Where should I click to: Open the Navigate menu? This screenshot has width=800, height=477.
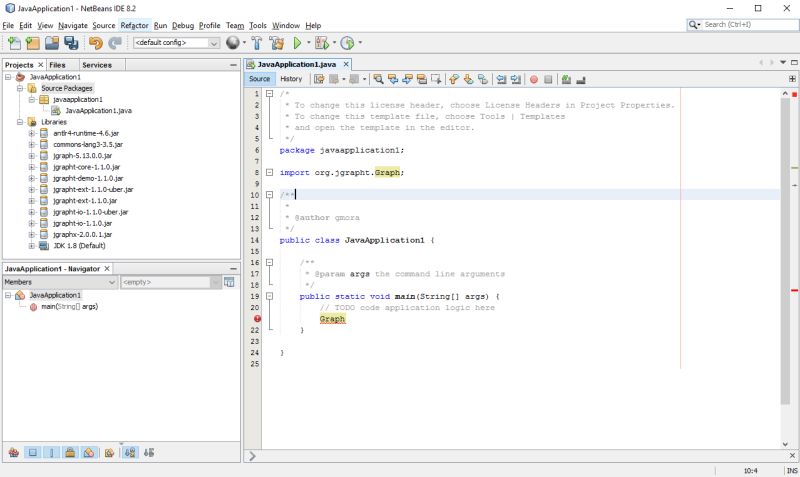pyautogui.click(x=73, y=26)
